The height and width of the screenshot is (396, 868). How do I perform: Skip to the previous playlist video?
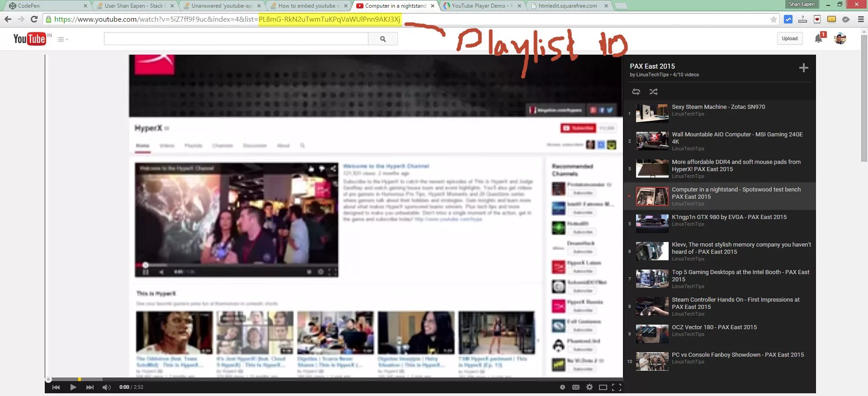coord(56,387)
